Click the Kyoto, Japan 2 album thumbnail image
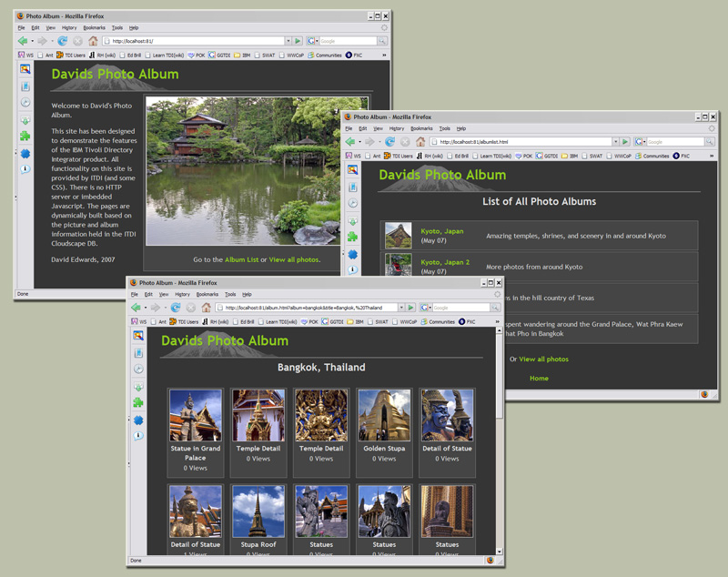The image size is (728, 577). [399, 265]
